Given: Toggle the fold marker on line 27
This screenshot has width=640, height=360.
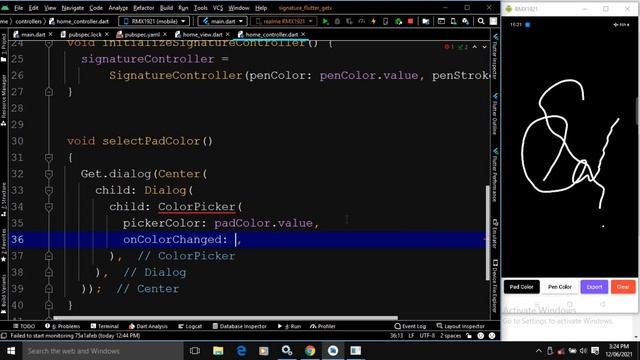Looking at the screenshot, I should [49, 92].
